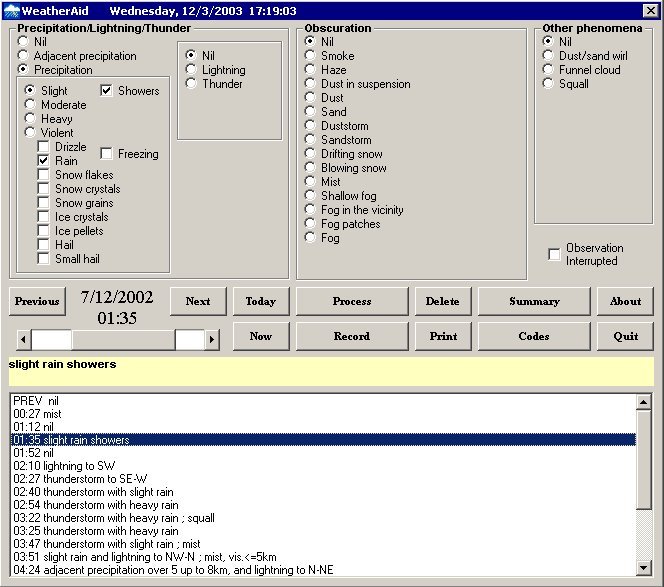Select the PREV nil entry

(x=324, y=401)
